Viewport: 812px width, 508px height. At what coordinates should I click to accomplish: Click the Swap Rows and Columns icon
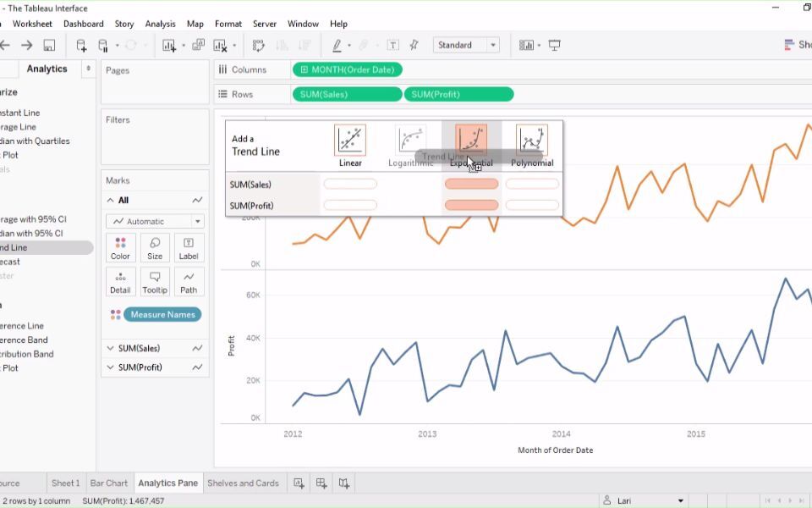(259, 46)
